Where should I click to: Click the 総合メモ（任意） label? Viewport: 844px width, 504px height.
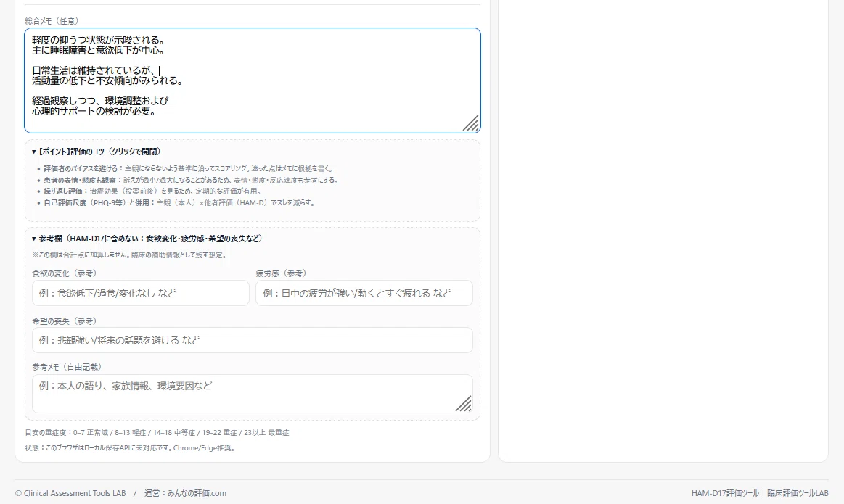point(52,21)
